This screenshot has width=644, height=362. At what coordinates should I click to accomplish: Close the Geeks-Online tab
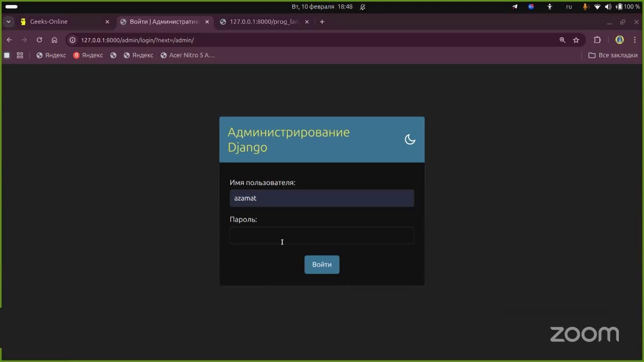(x=107, y=22)
